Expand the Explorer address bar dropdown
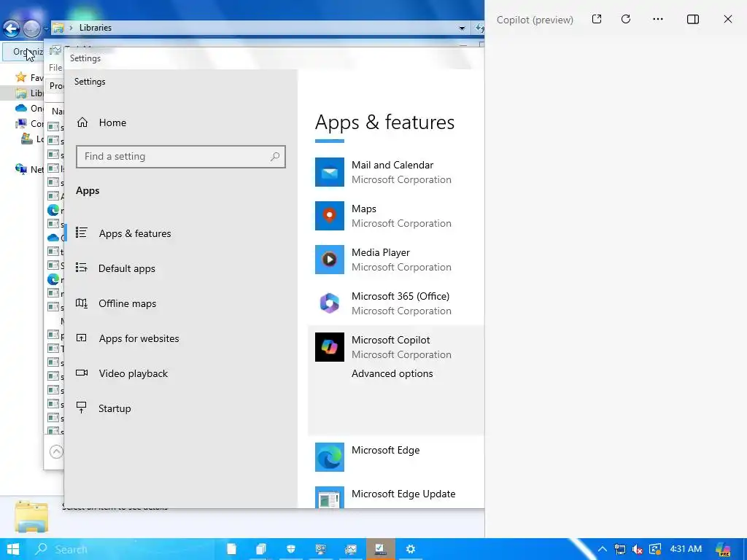The image size is (747, 560). (462, 28)
